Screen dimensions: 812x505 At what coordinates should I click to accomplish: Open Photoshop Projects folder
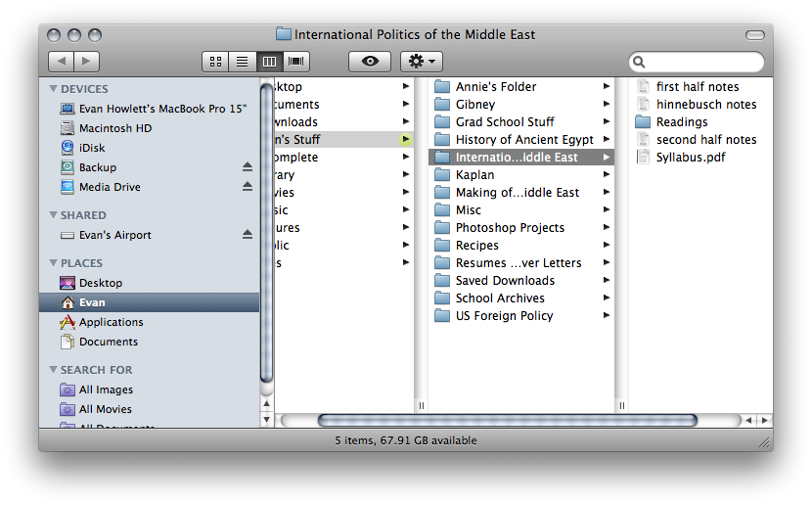click(x=521, y=227)
